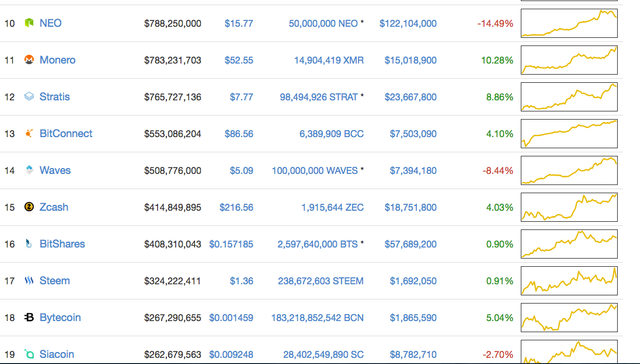
Task: Select NEO market cap $788,250,000
Action: coord(173,23)
